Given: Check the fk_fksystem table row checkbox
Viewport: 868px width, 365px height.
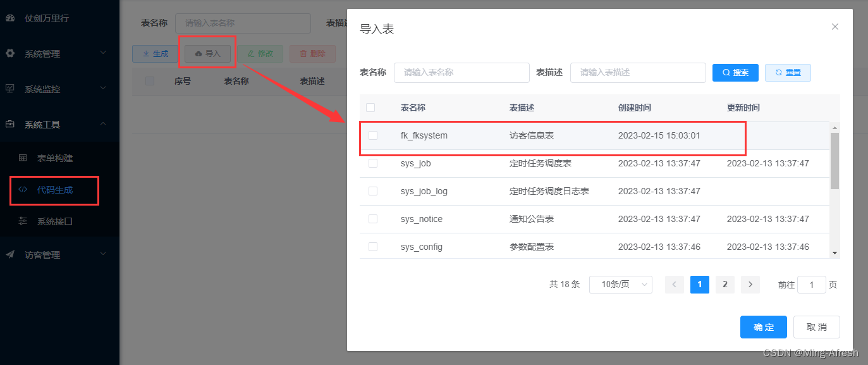Looking at the screenshot, I should point(373,135).
